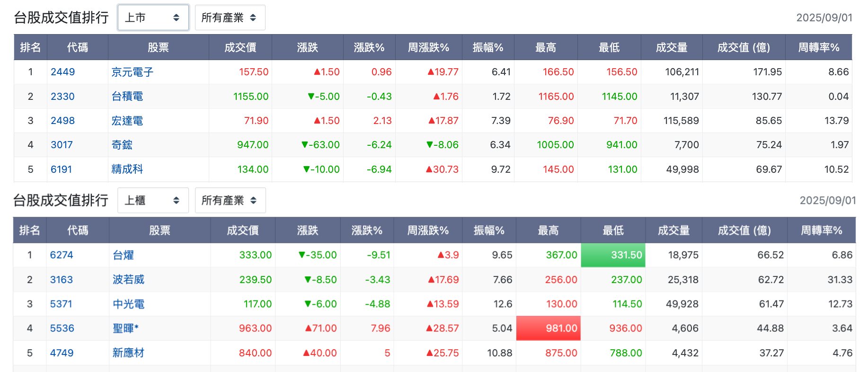Open 新應材 stock link
Screen dimensions: 868x372
coord(128,353)
